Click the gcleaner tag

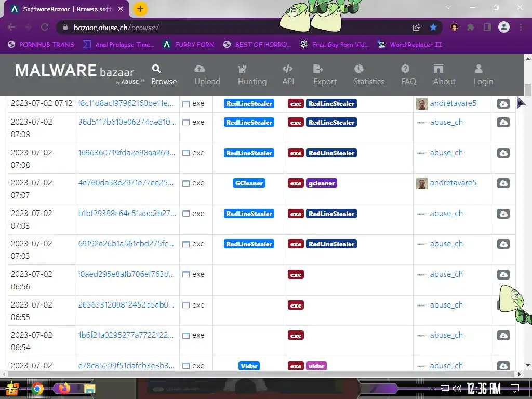pyautogui.click(x=321, y=183)
